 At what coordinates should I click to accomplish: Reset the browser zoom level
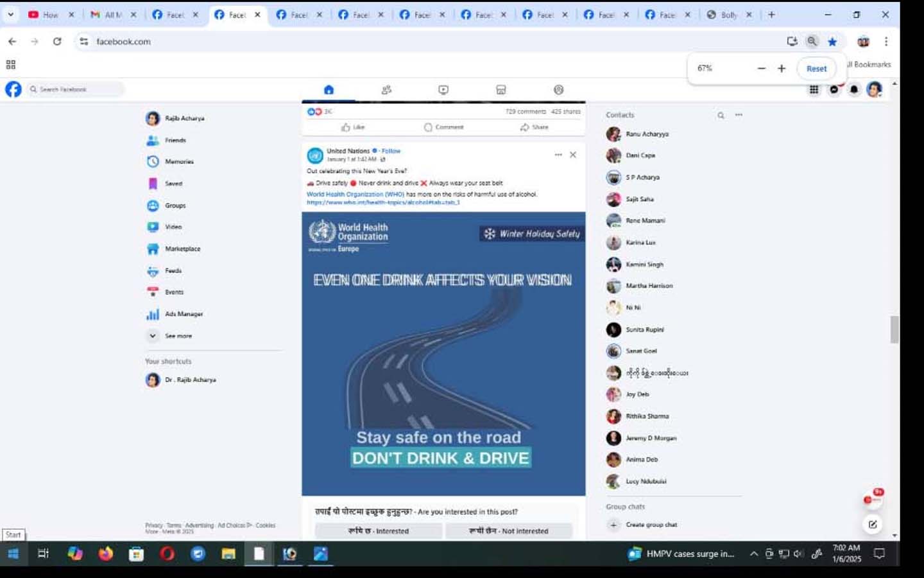816,69
